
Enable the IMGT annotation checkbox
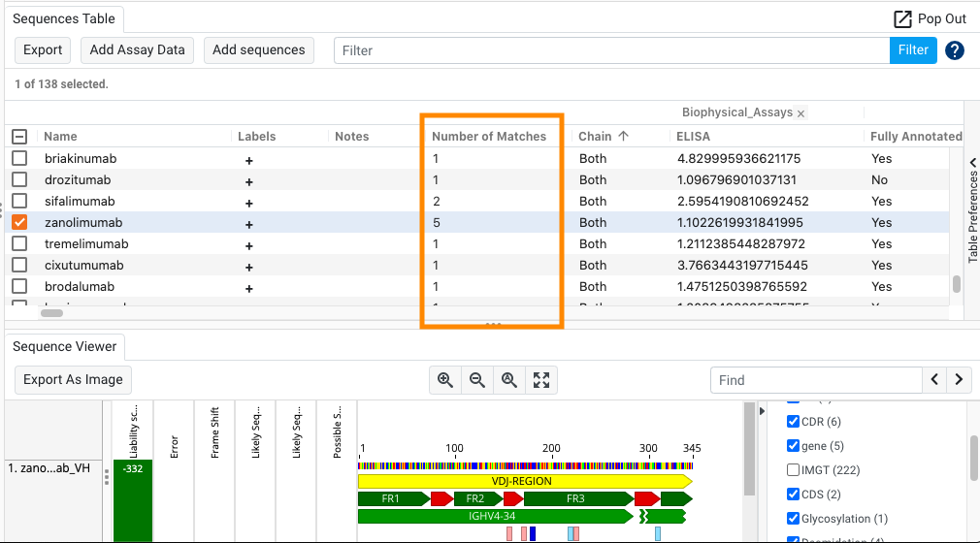(793, 470)
